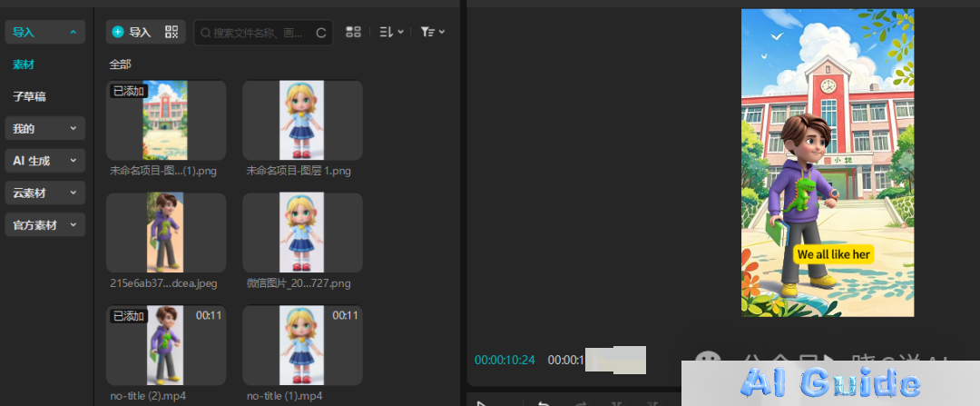Screen dimensions: 980x406
Task: Switch media list to grid view icon
Action: (354, 32)
